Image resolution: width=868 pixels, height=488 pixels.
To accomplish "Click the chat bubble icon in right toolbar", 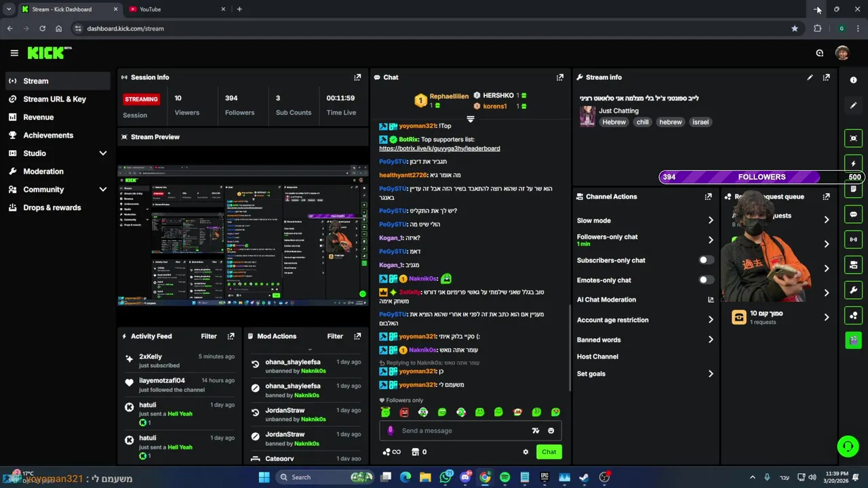I will [853, 214].
